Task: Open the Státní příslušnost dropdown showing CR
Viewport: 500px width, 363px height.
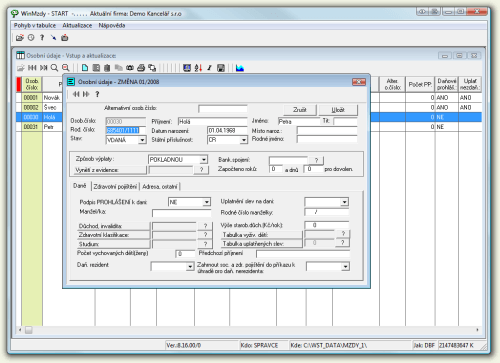Action: pyautogui.click(x=244, y=140)
